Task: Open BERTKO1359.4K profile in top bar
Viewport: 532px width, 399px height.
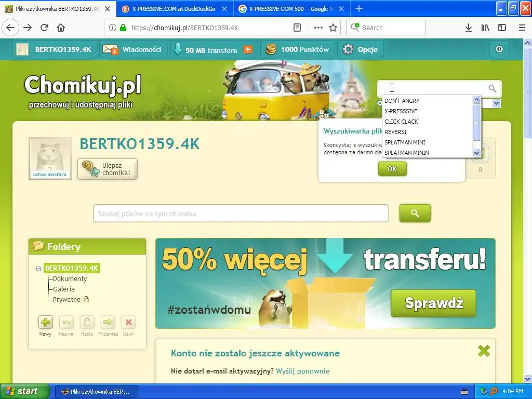Action: [55, 49]
